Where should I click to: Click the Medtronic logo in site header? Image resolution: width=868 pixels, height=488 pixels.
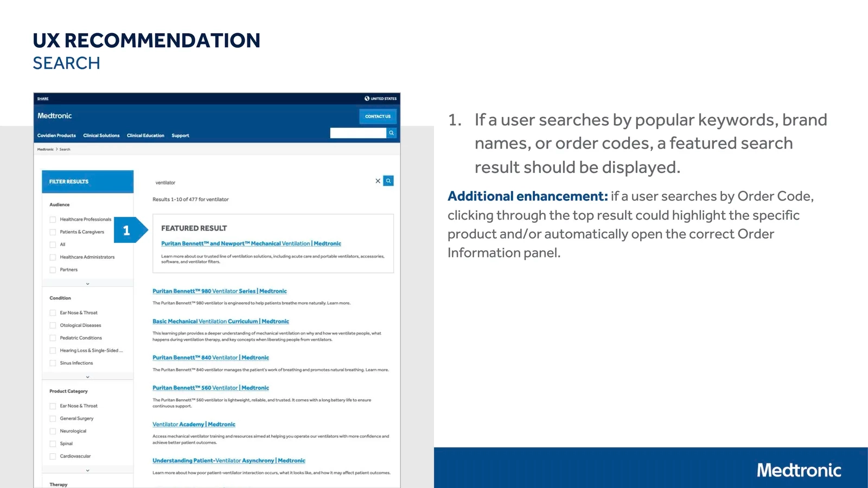[55, 115]
